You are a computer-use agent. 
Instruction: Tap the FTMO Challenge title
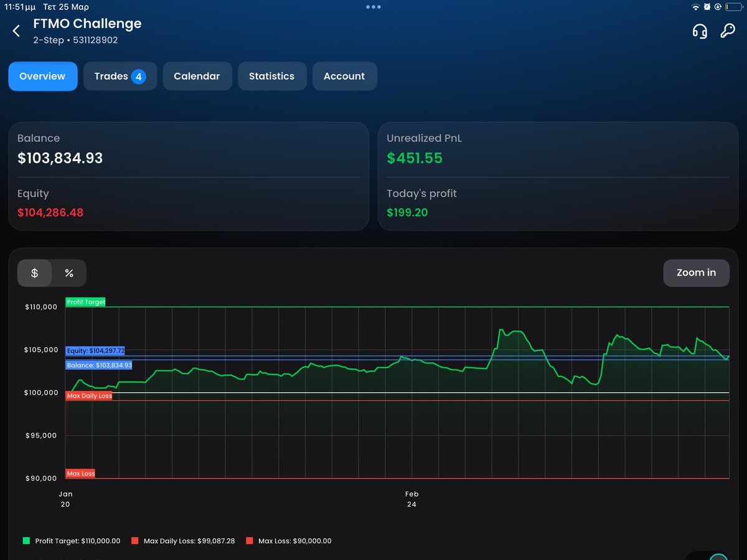[x=87, y=24]
